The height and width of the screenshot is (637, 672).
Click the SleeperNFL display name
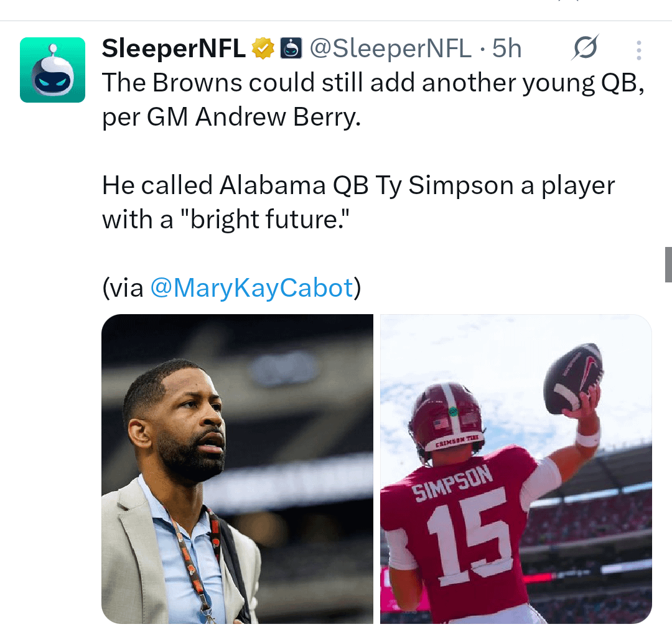[173, 47]
